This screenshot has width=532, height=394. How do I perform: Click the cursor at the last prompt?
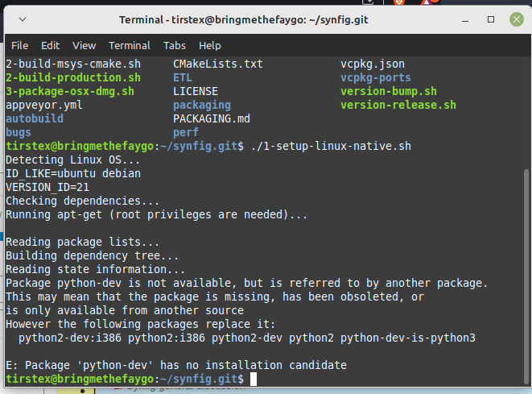(x=253, y=379)
